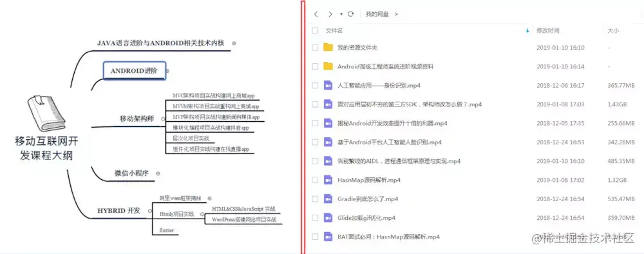Refresh the file list
The image size is (644, 254).
point(351,14)
